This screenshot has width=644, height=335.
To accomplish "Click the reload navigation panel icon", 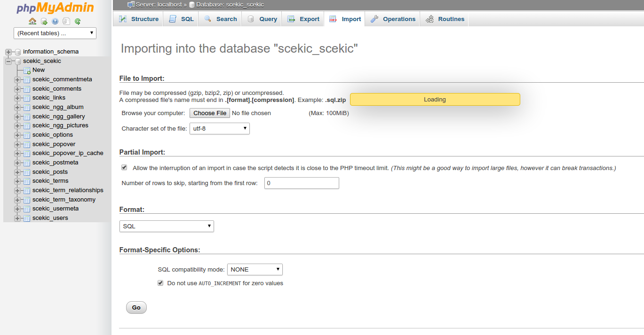I will pos(78,21).
